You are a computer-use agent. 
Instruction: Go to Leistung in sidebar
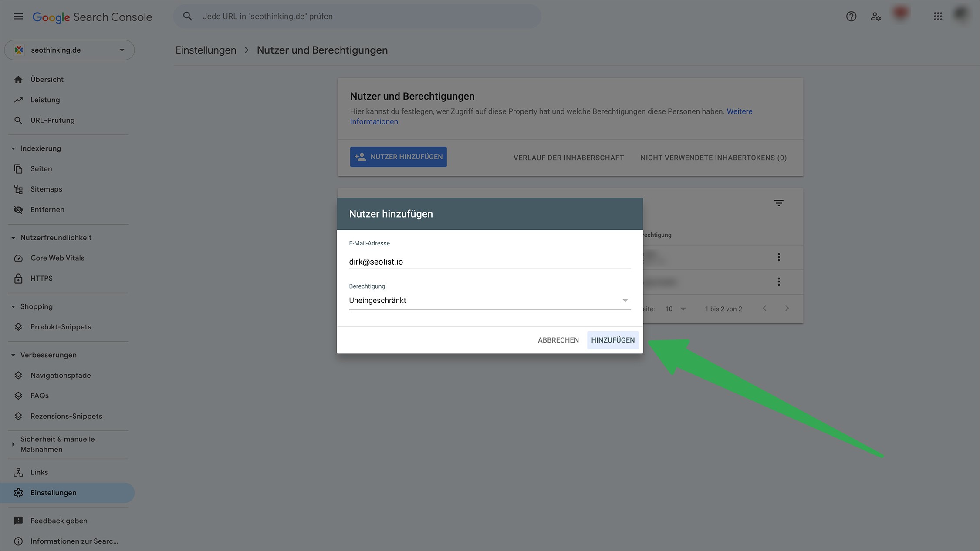pos(45,100)
